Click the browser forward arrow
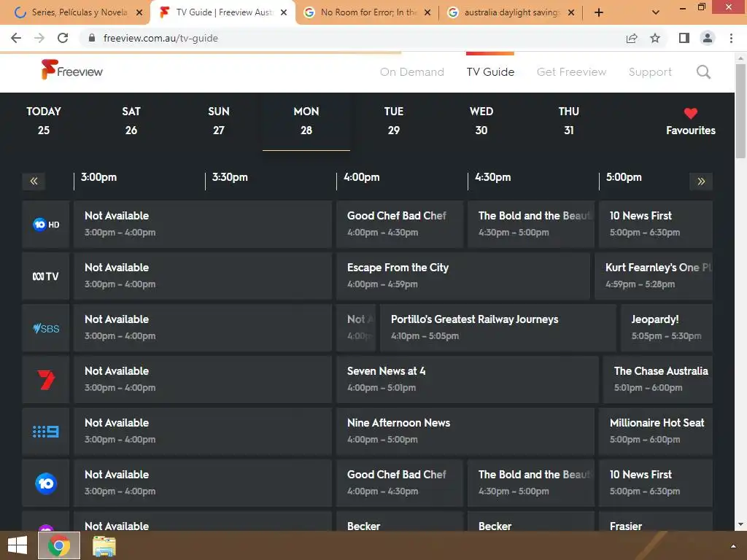The image size is (747, 560). click(39, 38)
